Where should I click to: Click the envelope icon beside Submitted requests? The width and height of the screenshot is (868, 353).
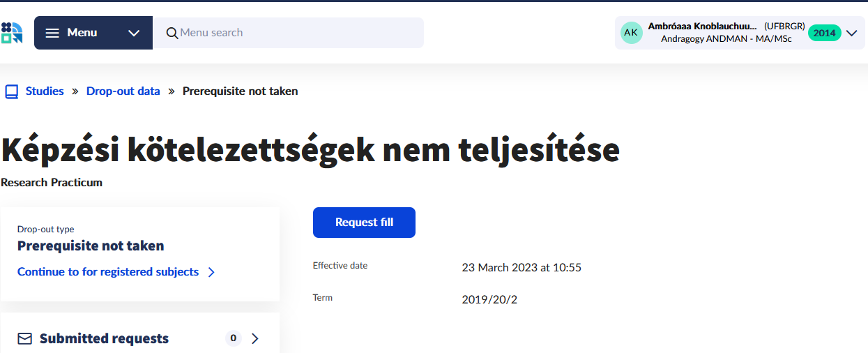(25, 338)
